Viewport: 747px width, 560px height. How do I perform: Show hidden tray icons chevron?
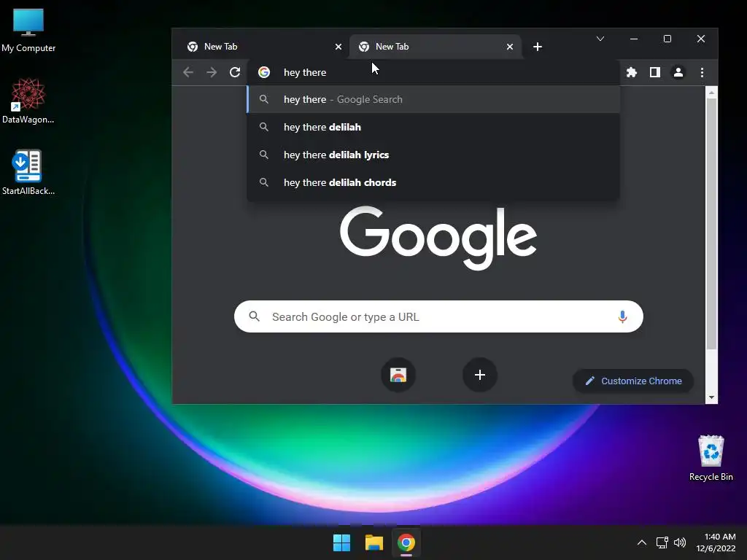coord(642,542)
